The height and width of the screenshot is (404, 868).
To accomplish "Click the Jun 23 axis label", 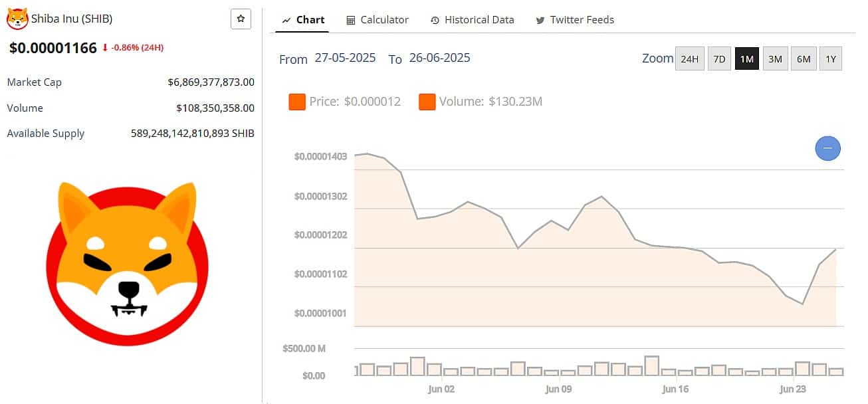I will 792,389.
